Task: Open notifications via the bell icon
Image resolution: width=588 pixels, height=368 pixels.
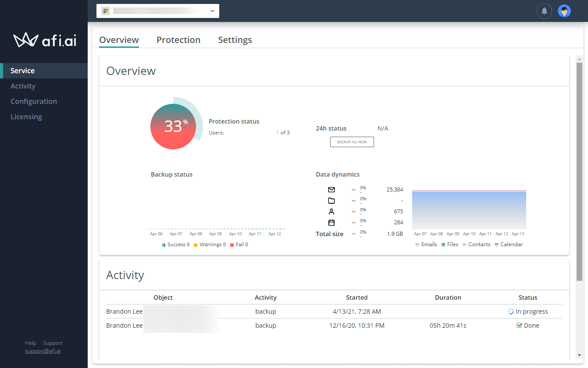Action: point(544,11)
